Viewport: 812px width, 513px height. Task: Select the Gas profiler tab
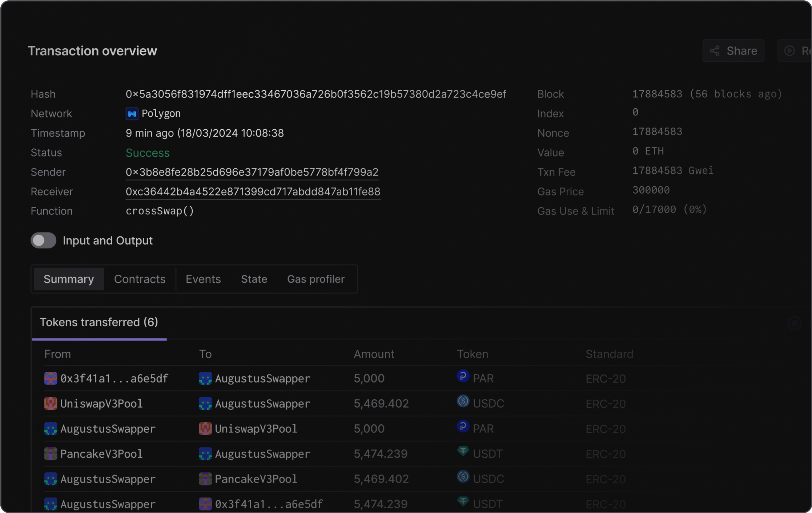click(x=315, y=279)
